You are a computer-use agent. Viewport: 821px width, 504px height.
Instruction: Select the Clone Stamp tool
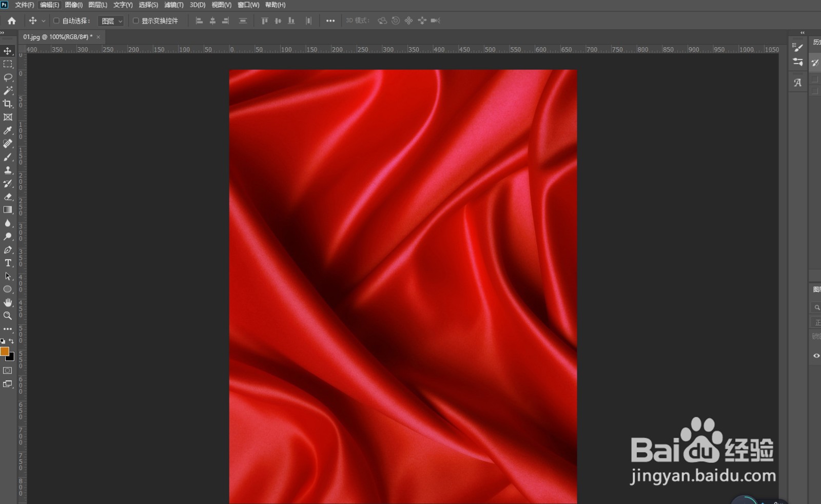tap(8, 170)
